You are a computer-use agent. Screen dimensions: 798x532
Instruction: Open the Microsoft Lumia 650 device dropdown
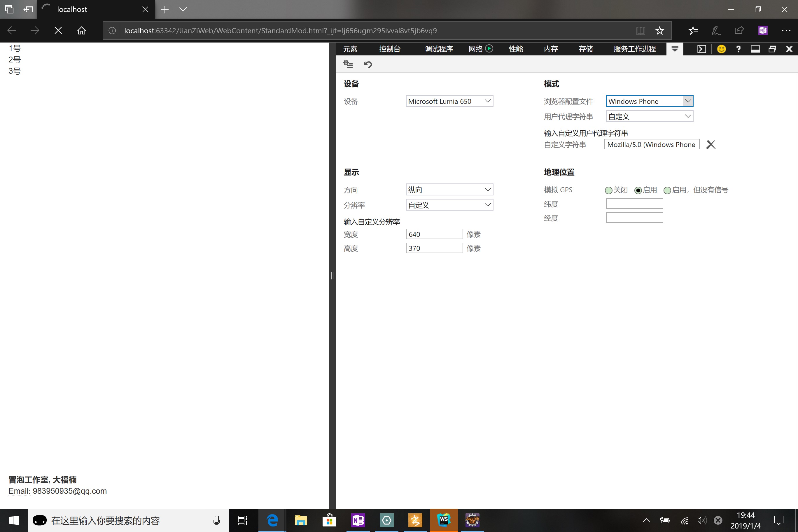tap(449, 101)
